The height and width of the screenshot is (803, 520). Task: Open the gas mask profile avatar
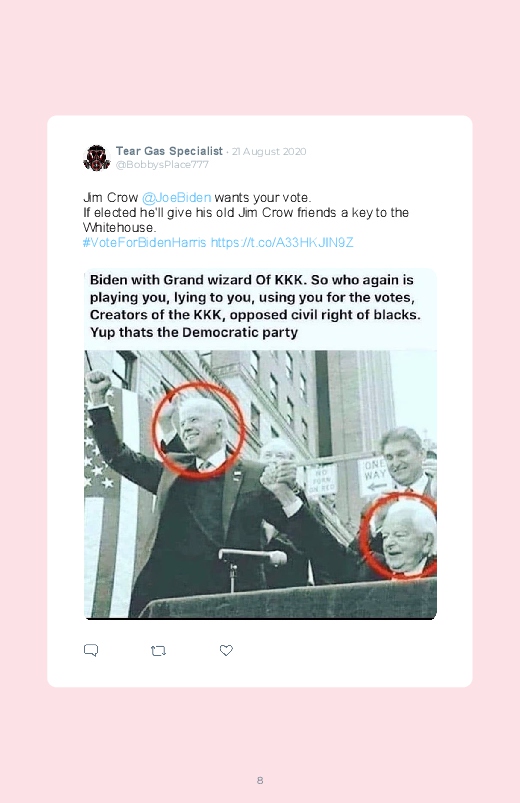tap(96, 158)
